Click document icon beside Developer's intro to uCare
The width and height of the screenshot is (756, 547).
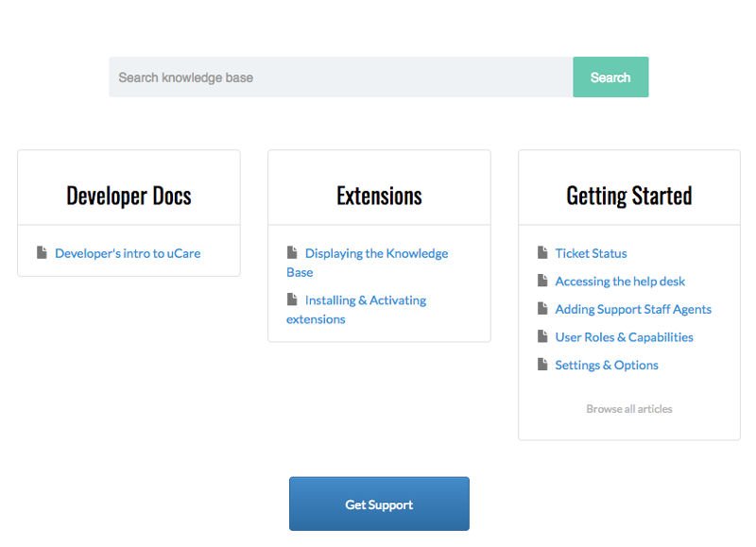pos(42,252)
